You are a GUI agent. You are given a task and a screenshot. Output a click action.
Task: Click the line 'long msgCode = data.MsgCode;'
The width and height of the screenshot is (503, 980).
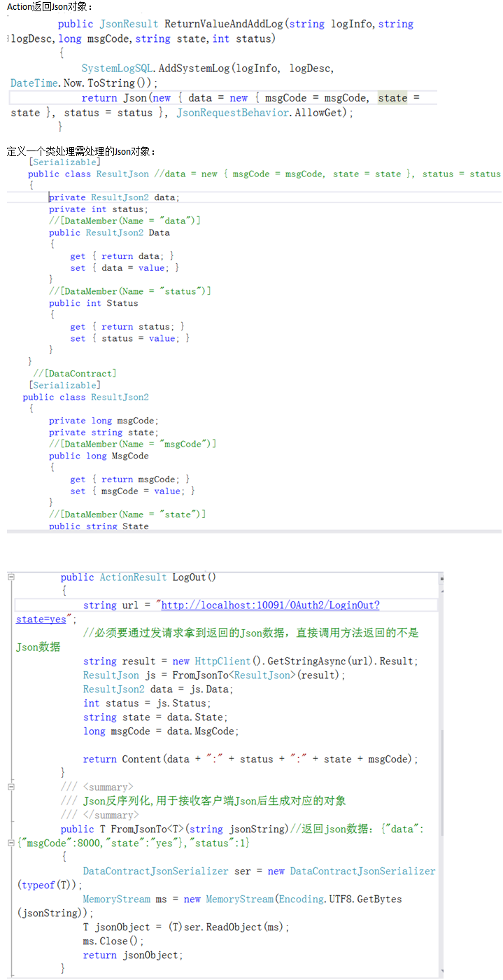[161, 731]
